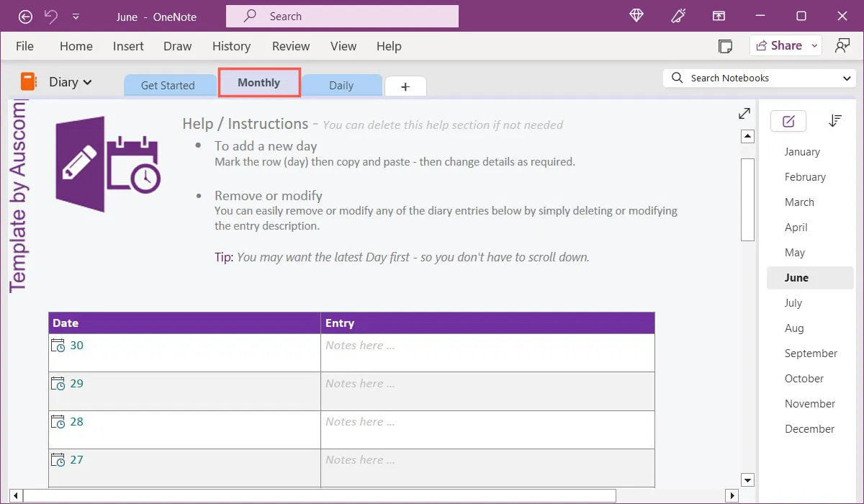Switch to the Daily section tab
The width and height of the screenshot is (864, 504).
(x=342, y=85)
